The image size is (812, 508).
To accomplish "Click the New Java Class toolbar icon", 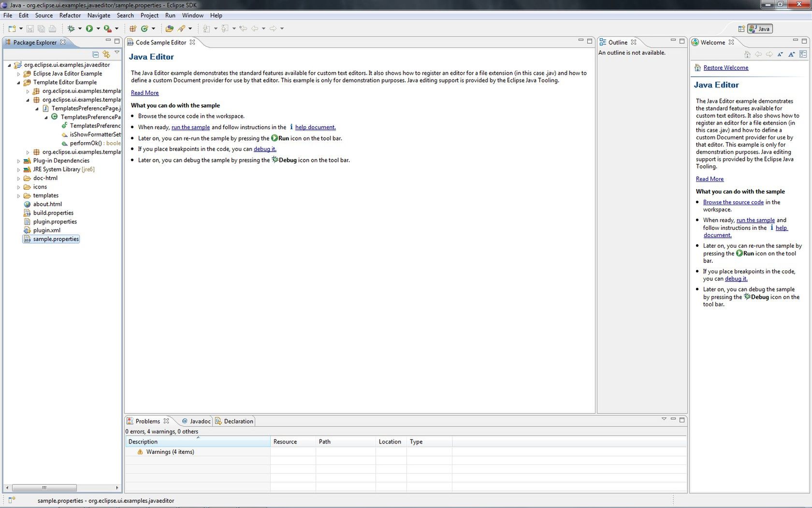I will point(144,29).
